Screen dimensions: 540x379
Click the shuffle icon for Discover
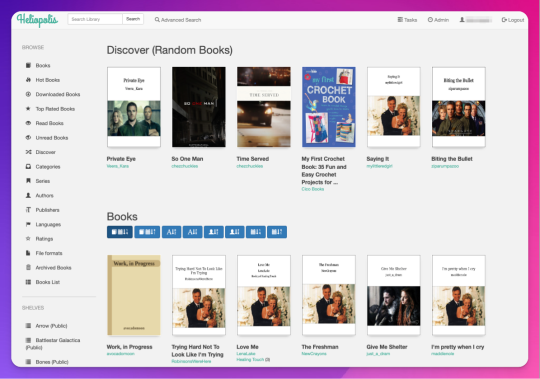(x=28, y=152)
